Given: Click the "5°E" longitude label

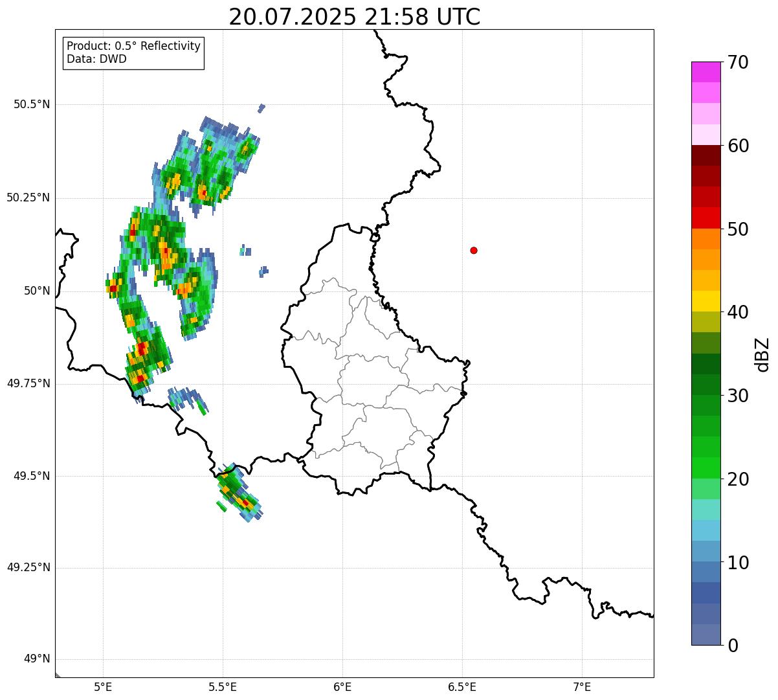Looking at the screenshot, I should point(103,686).
